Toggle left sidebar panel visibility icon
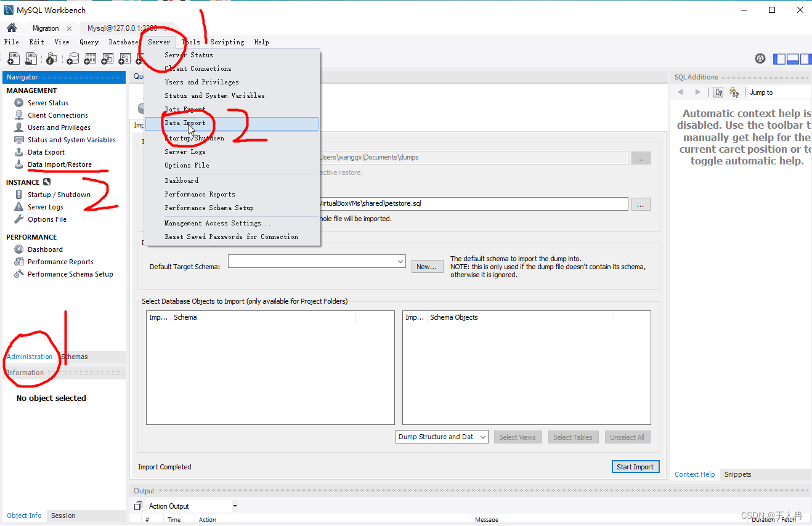812x526 pixels. point(779,59)
